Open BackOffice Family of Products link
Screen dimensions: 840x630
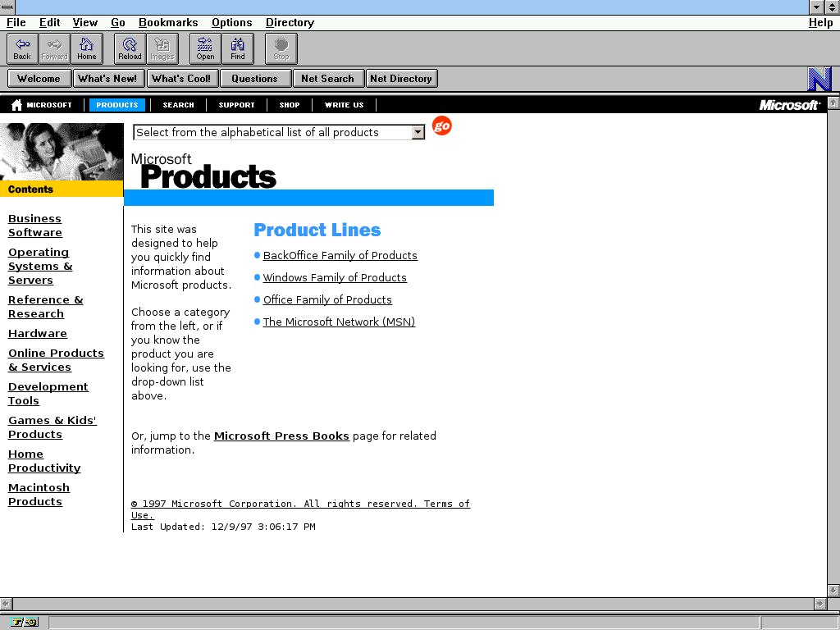[x=340, y=255]
